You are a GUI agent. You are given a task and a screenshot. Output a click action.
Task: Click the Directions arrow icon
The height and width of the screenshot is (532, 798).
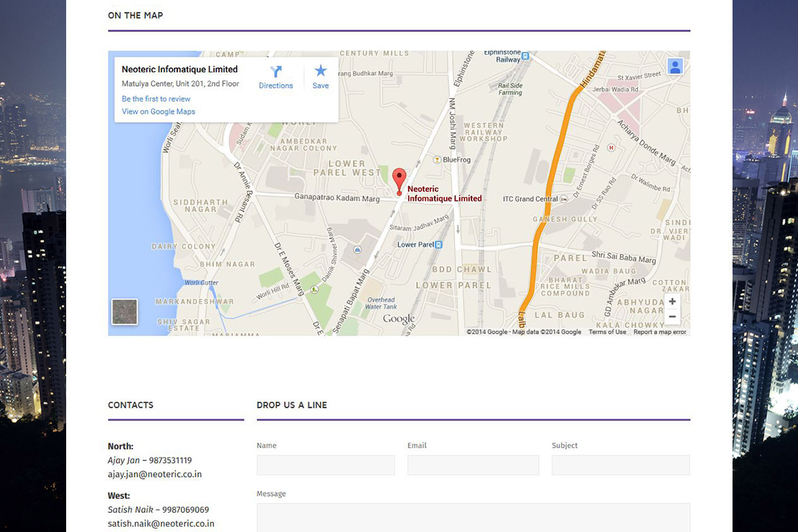(276, 72)
